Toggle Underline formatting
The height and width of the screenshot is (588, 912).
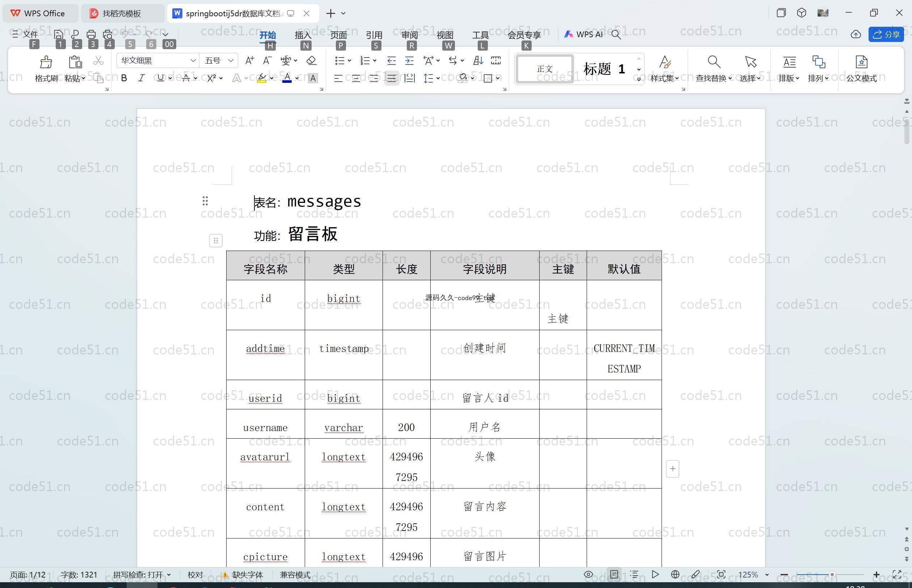(160, 78)
